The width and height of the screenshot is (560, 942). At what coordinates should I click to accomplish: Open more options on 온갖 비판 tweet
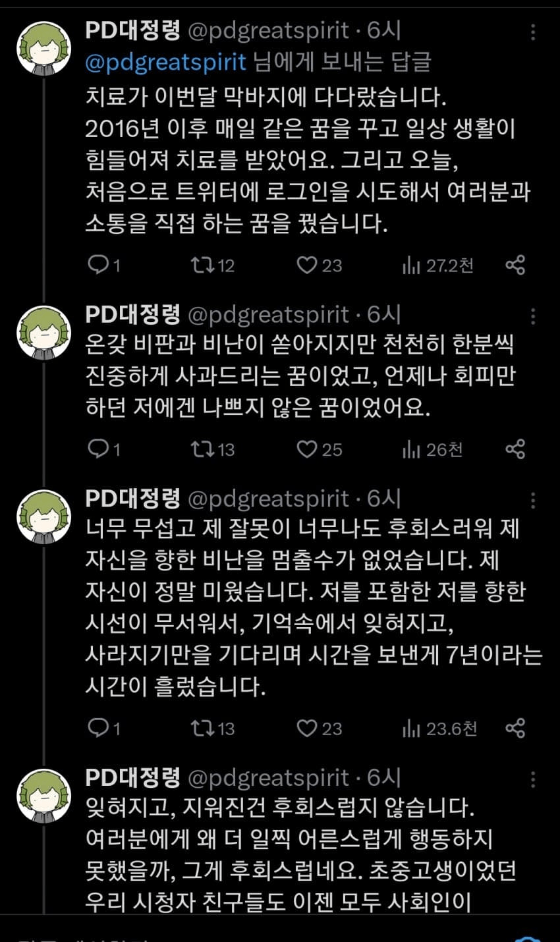coord(533,317)
